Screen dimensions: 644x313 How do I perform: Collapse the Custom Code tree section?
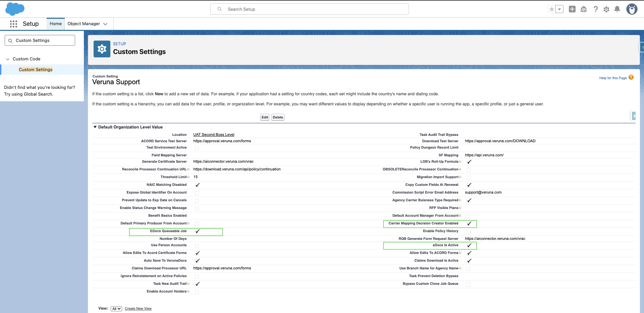(8, 59)
